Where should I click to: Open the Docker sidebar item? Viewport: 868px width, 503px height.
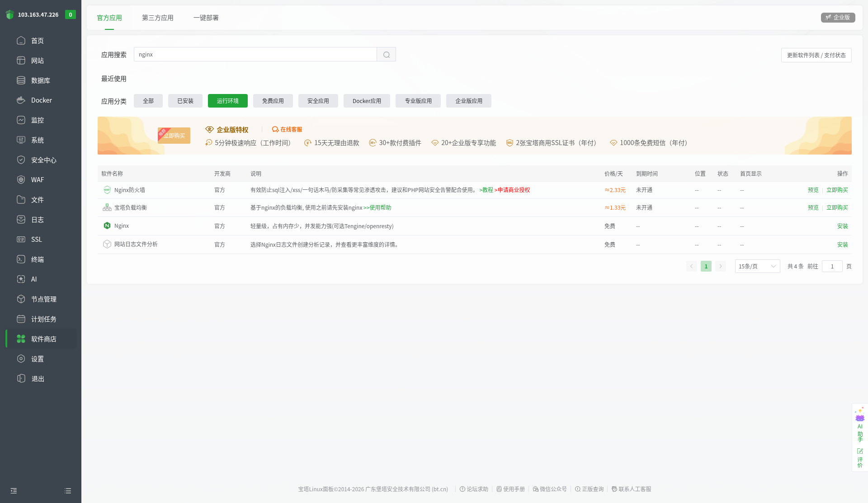point(41,100)
